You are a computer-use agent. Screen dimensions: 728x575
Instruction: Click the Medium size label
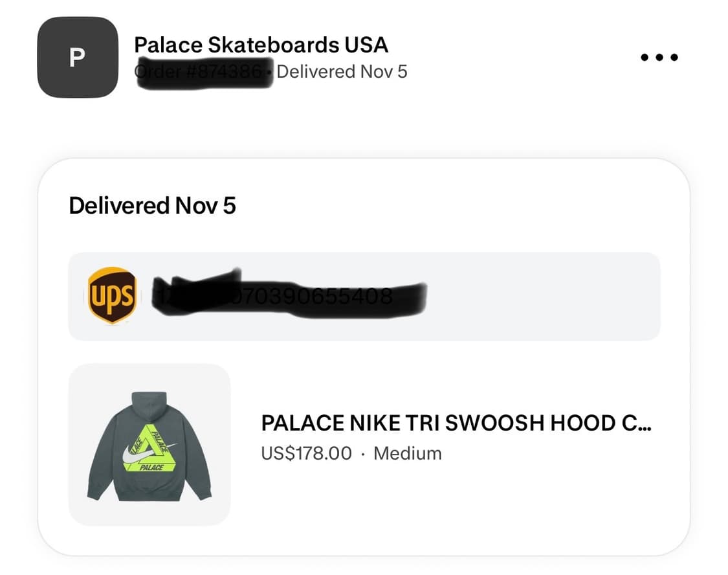coord(408,453)
